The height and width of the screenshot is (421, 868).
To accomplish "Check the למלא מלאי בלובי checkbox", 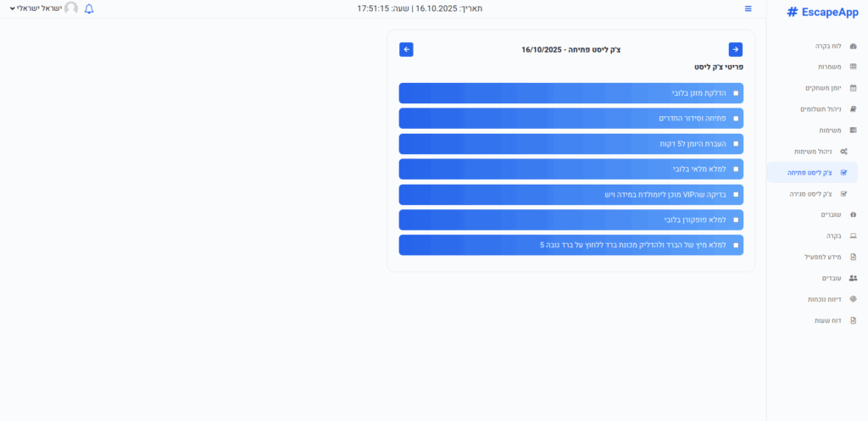I will 736,169.
